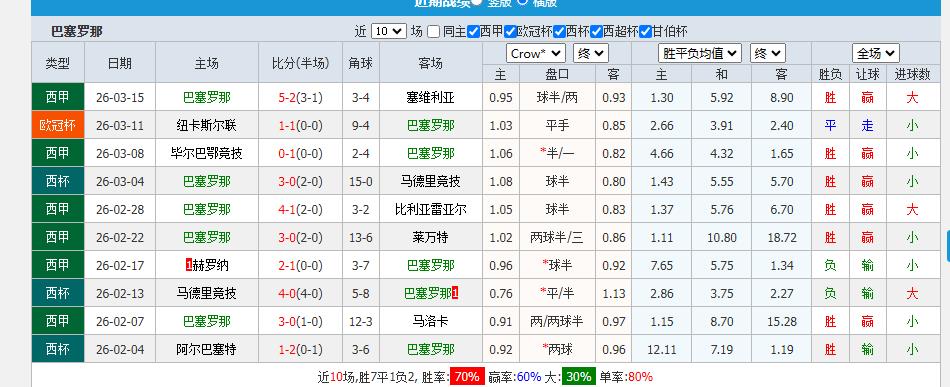The image size is (950, 387).
Task: Click the 70% win rate badge
Action: click(x=467, y=377)
